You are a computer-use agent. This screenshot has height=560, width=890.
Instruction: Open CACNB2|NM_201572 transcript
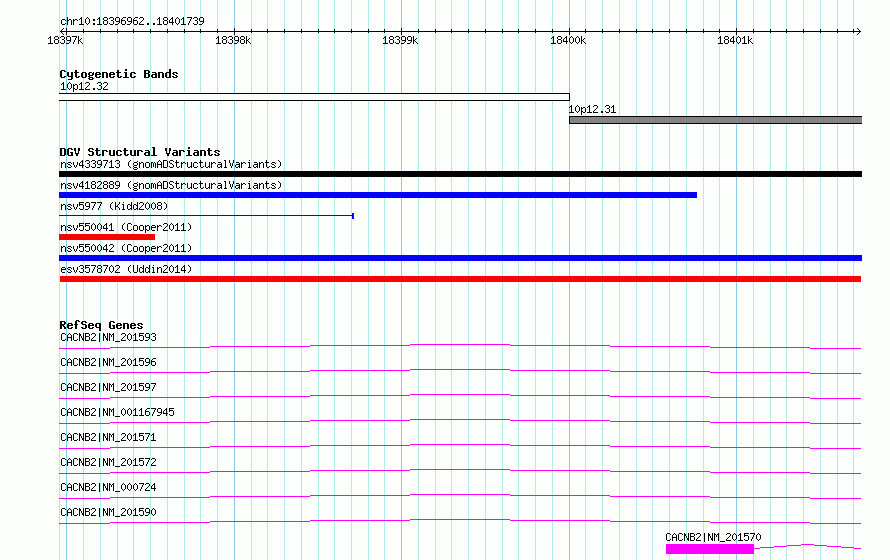point(108,462)
